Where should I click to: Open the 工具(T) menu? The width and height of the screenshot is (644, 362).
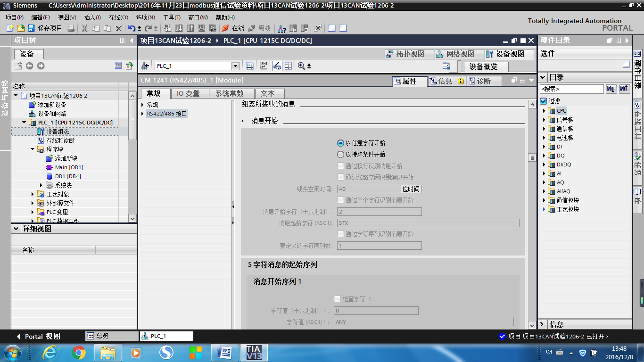click(172, 17)
